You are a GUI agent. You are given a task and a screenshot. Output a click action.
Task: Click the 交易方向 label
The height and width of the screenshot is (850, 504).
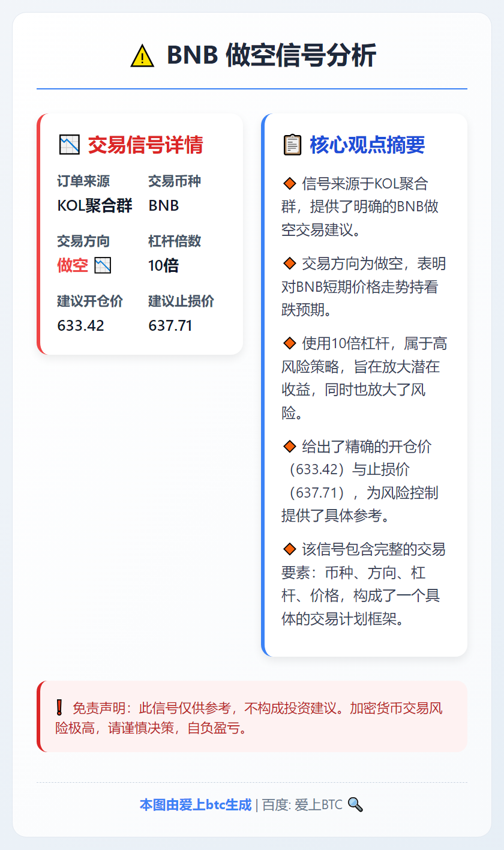[83, 241]
